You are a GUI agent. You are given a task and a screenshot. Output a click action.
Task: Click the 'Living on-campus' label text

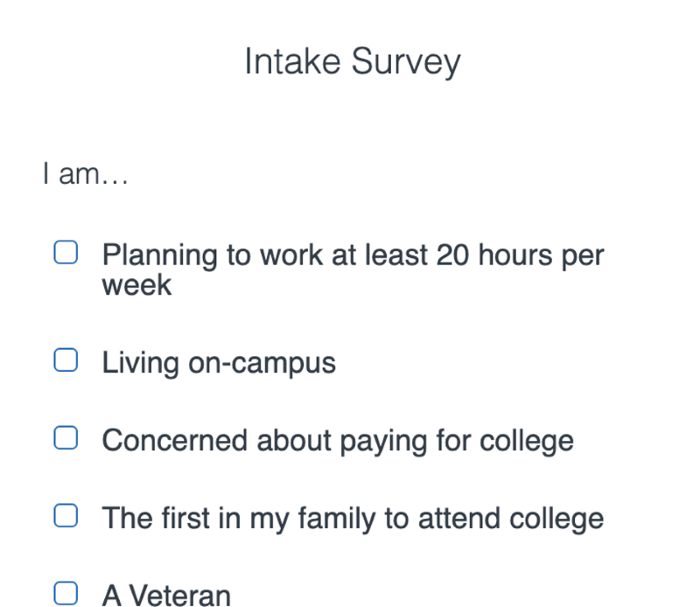coord(219,363)
